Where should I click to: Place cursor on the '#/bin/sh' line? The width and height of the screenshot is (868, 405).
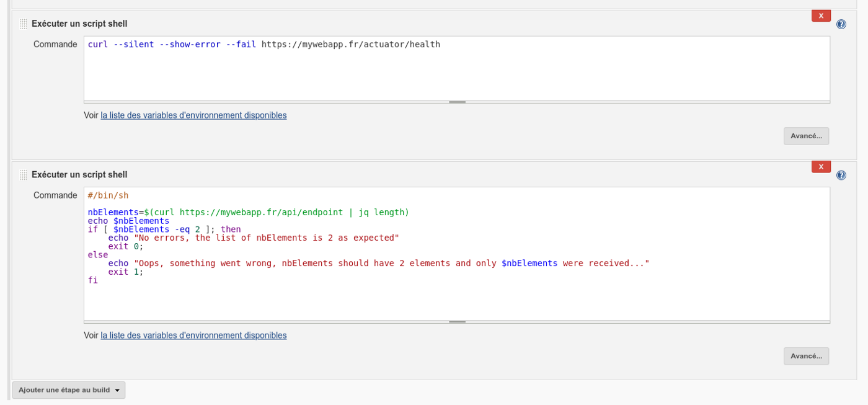coord(108,195)
